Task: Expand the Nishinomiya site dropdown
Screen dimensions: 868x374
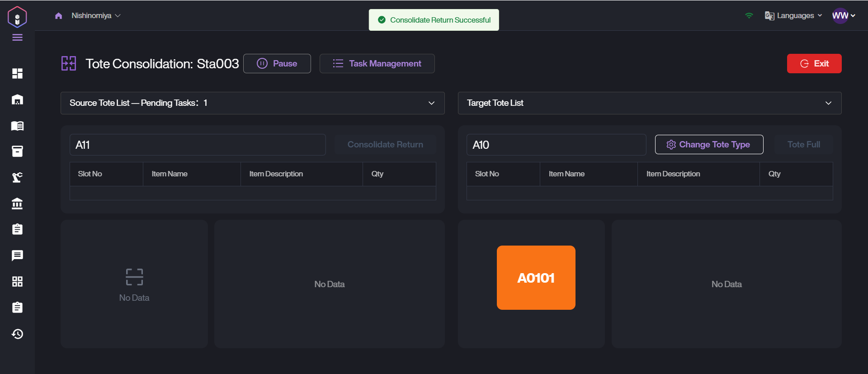Action: click(96, 16)
